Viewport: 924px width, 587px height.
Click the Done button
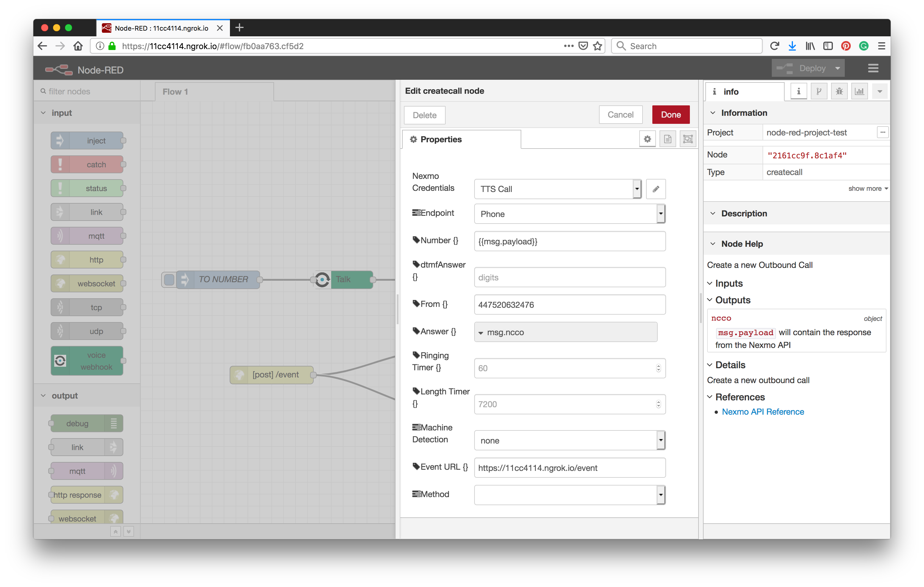point(671,115)
